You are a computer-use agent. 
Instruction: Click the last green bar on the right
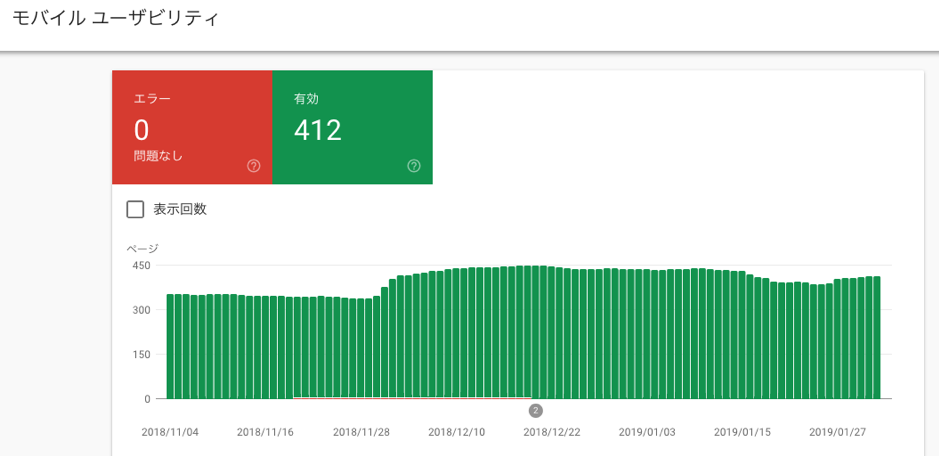point(877,337)
